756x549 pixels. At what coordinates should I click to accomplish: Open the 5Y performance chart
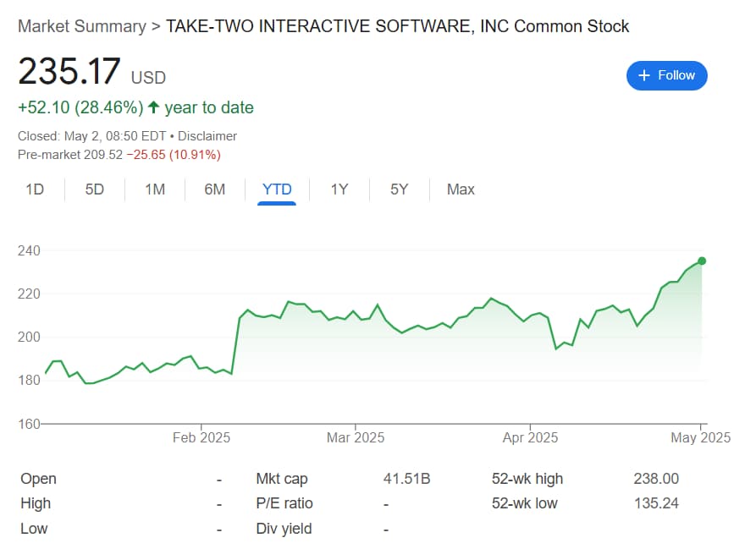click(398, 189)
